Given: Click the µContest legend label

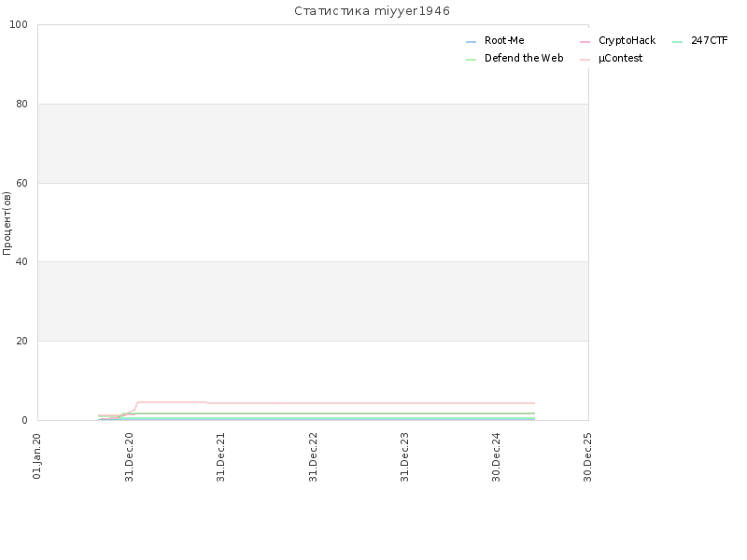Looking at the screenshot, I should click(620, 58).
